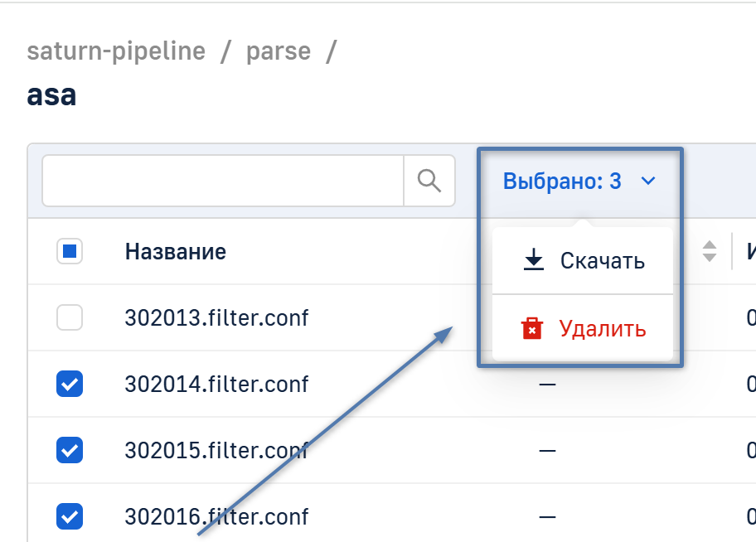Choose Скачать from the dropdown menu
The width and height of the screenshot is (756, 542).
(602, 261)
